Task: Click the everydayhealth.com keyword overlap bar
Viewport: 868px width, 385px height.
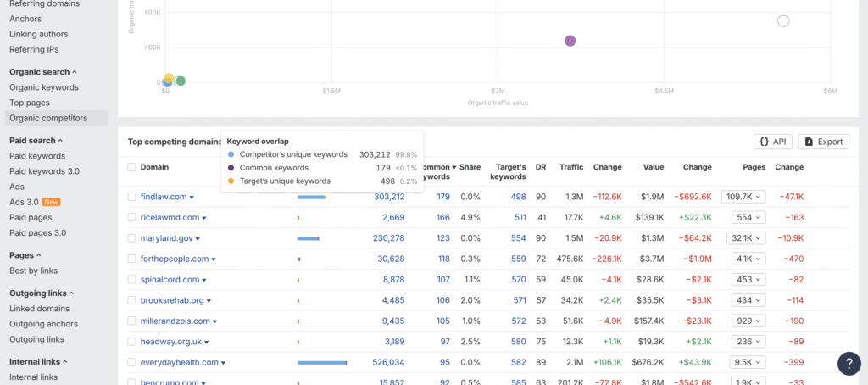Action: [322, 362]
